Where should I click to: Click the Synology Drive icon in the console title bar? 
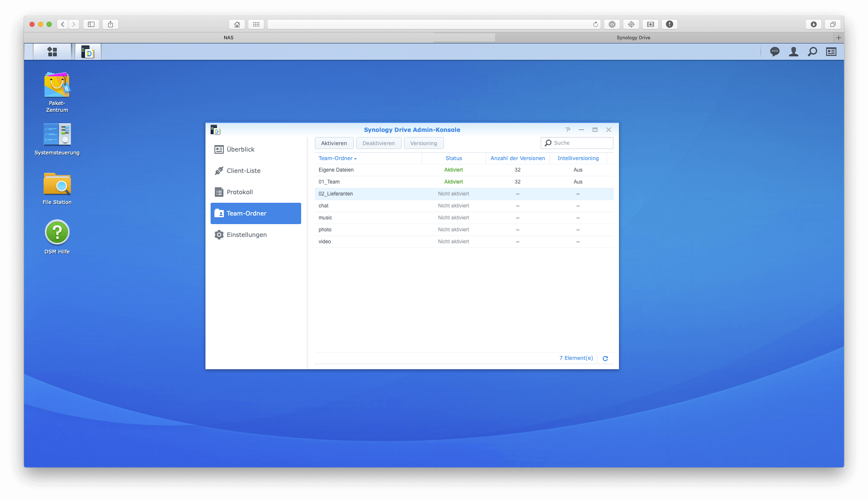pos(215,130)
